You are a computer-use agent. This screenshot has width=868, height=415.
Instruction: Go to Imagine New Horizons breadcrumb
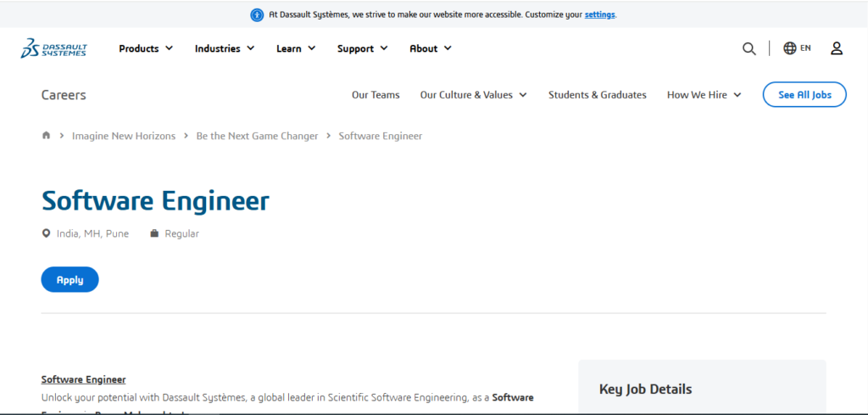pos(124,136)
